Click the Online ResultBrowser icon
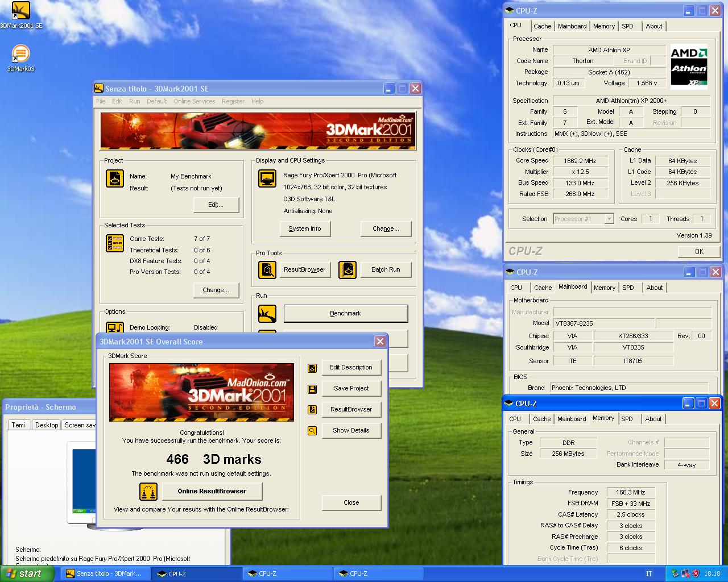 (148, 492)
